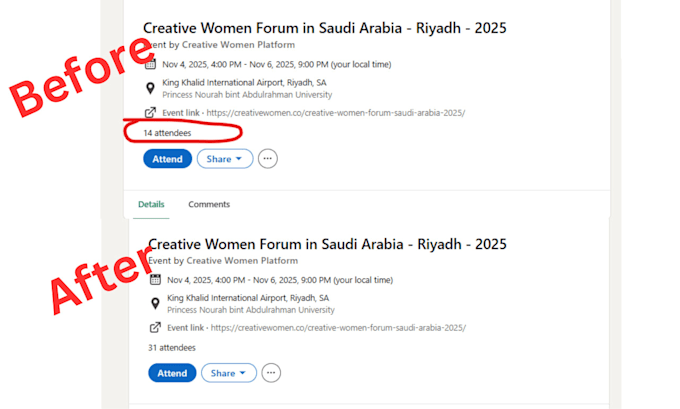The image size is (680, 409).
Task: Select event title in the Before panel
Action: click(x=325, y=28)
